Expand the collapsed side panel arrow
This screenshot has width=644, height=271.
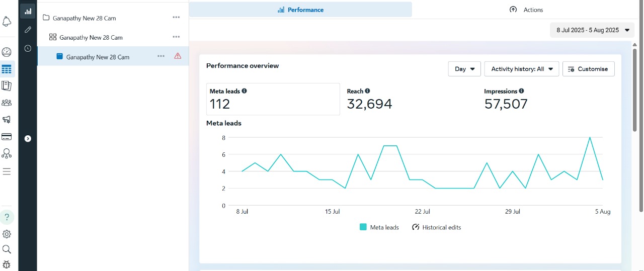tap(28, 139)
